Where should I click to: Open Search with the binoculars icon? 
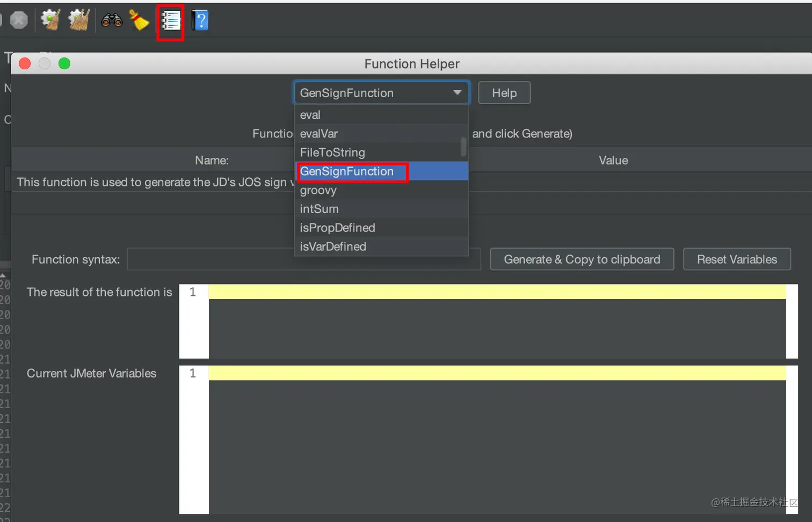pos(112,20)
